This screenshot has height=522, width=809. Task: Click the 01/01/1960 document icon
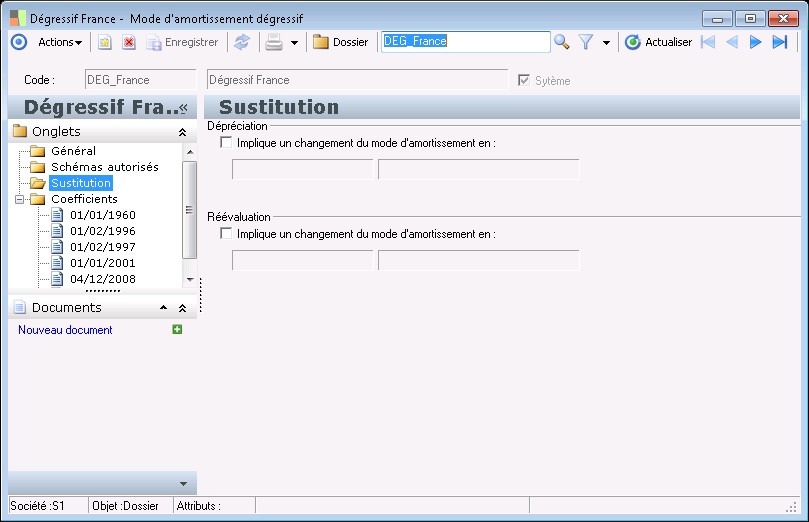[x=57, y=215]
